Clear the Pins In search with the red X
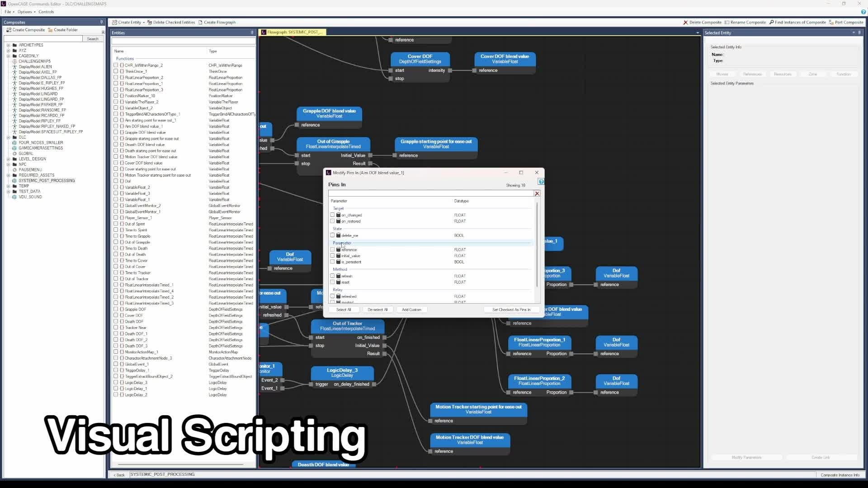Screen dimensions: 868x488 pyautogui.click(x=537, y=193)
